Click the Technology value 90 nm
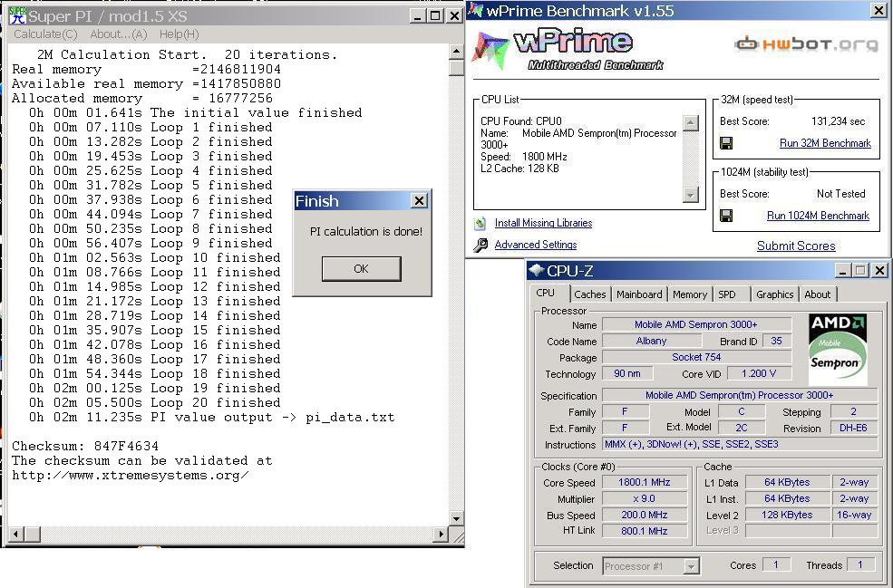This screenshot has height=588, width=893. click(627, 373)
